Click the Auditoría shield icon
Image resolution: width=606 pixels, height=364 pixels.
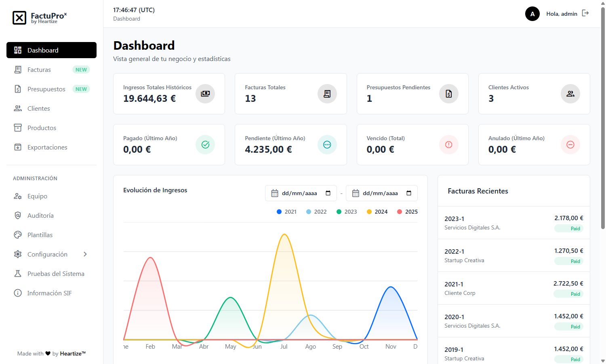coord(18,215)
